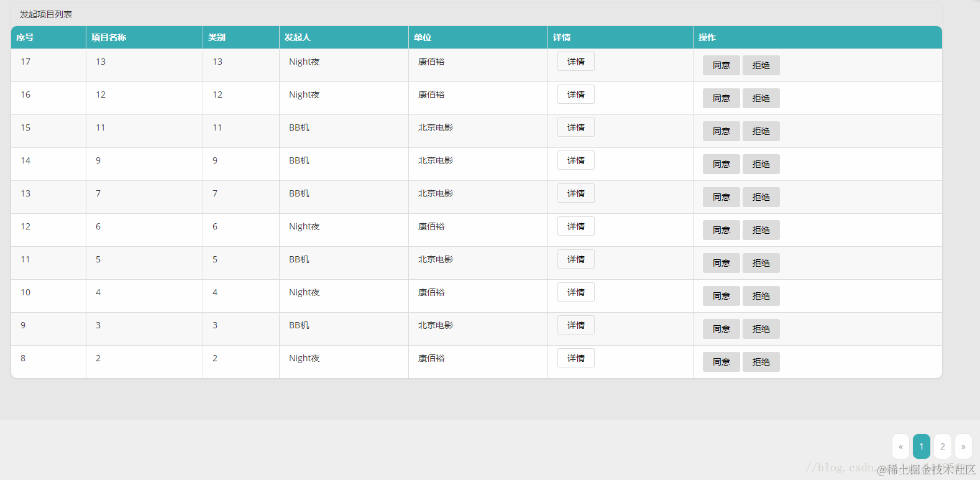The width and height of the screenshot is (980, 480).
Task: Select BB机 initiator in row 15
Action: 299,127
